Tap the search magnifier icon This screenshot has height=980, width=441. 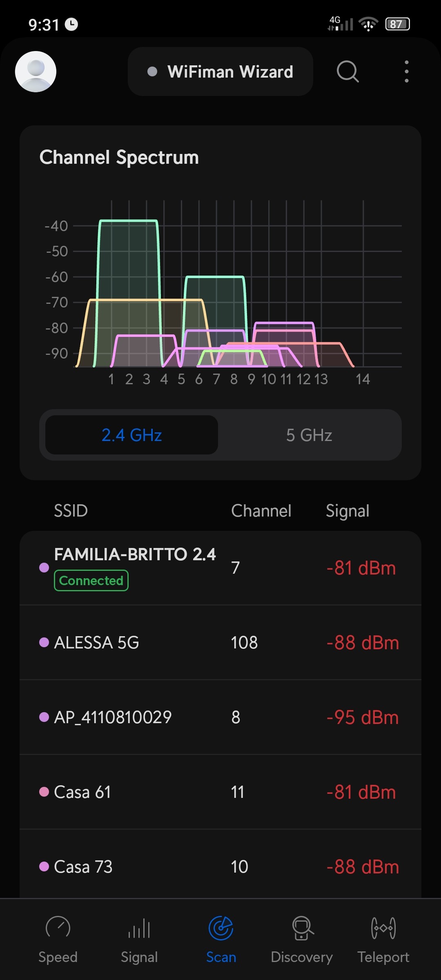click(x=347, y=71)
